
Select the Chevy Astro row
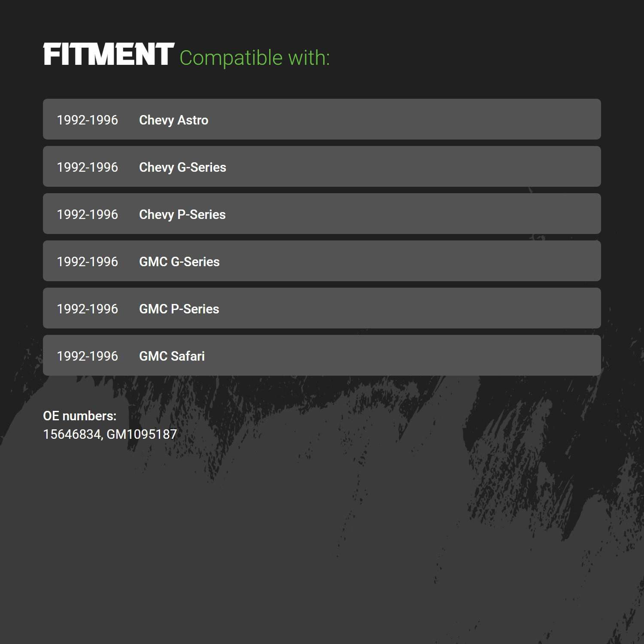coord(322,119)
